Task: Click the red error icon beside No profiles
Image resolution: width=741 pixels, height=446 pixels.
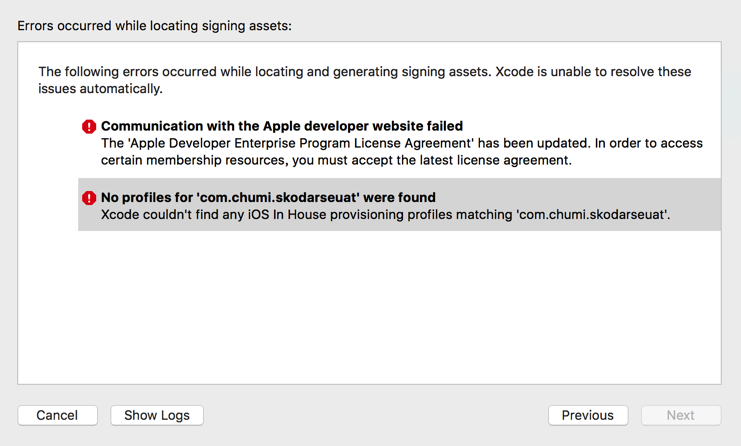Action: coord(89,198)
